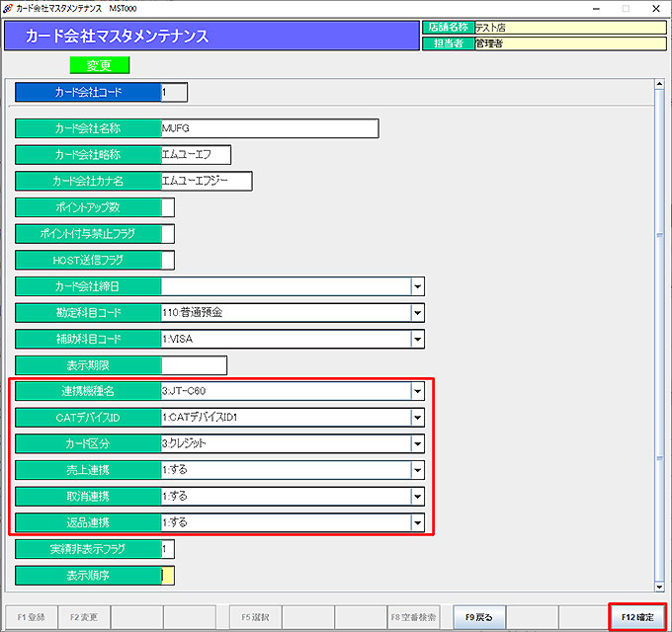Focus the カード会社名称 field containing MUFG

point(270,128)
